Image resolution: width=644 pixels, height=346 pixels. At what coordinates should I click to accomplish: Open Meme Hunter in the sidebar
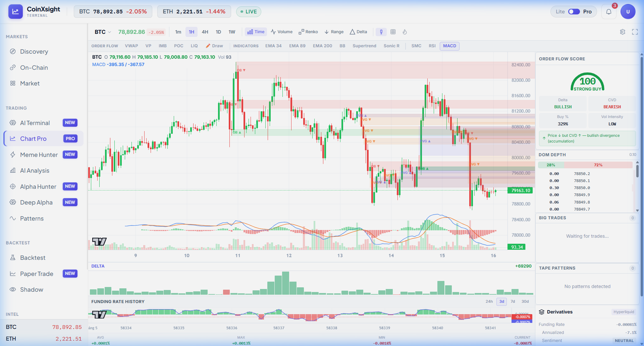pyautogui.click(x=44, y=155)
